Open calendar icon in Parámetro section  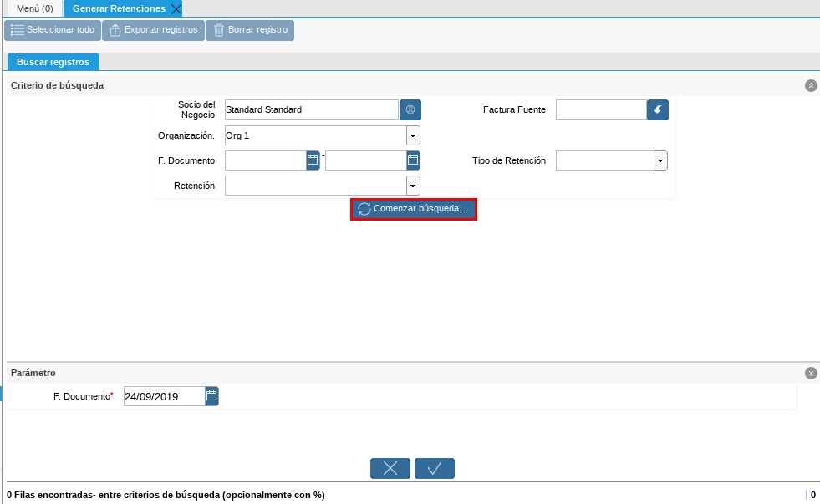(x=211, y=396)
